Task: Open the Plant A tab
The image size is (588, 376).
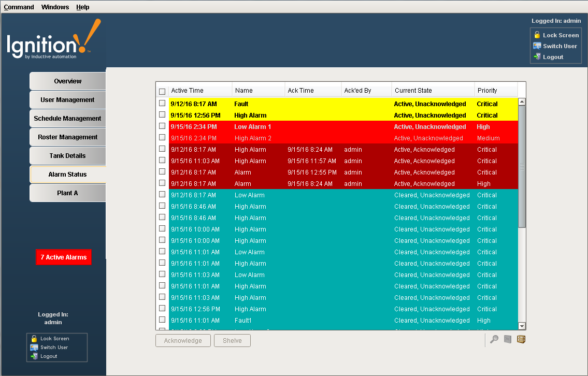Action: (67, 193)
